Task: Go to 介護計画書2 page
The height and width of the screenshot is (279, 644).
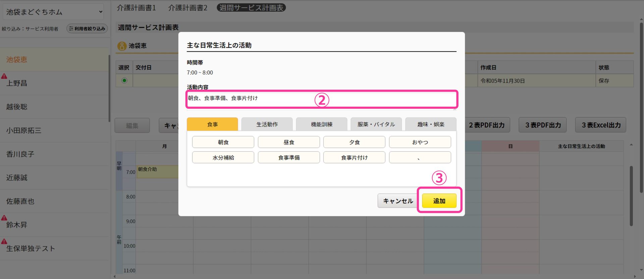Action: [187, 8]
